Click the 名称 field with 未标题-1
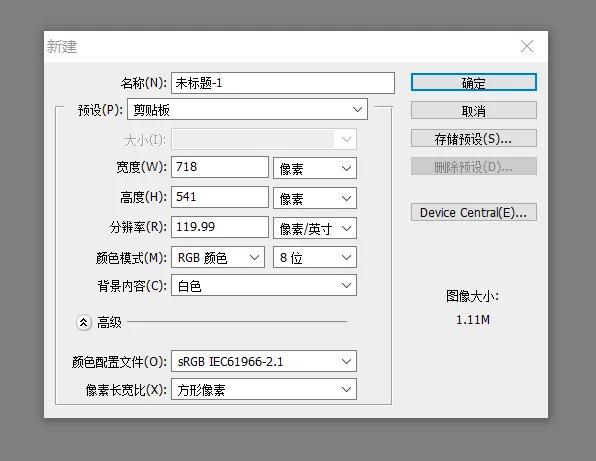Image resolution: width=596 pixels, height=461 pixels. point(283,83)
